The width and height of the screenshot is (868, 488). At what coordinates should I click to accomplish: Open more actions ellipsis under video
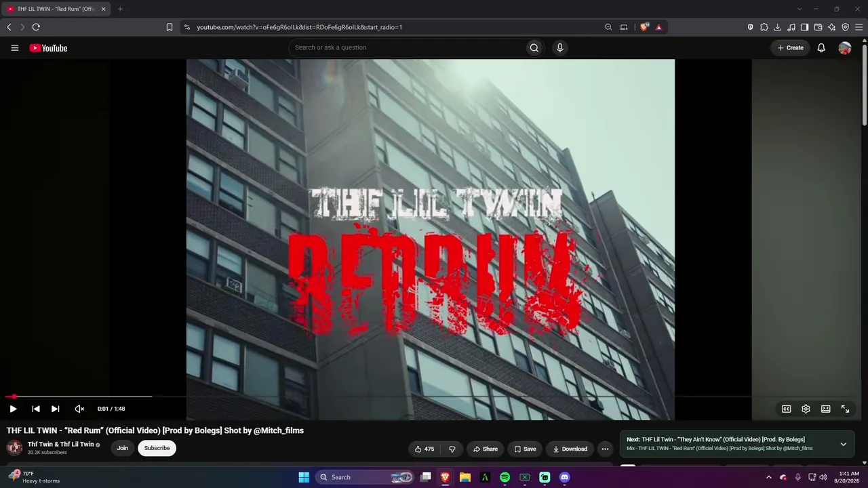605,449
